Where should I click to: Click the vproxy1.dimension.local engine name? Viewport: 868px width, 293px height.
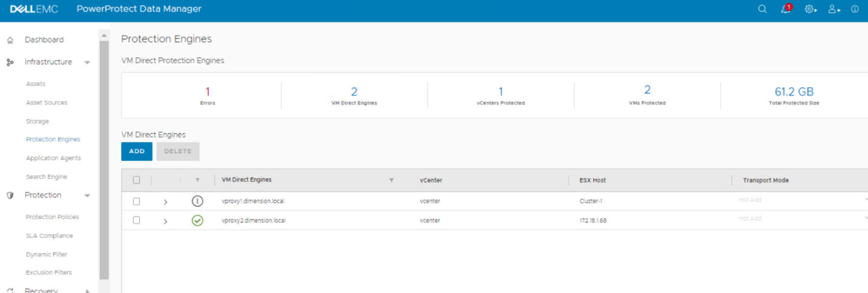[x=253, y=202]
